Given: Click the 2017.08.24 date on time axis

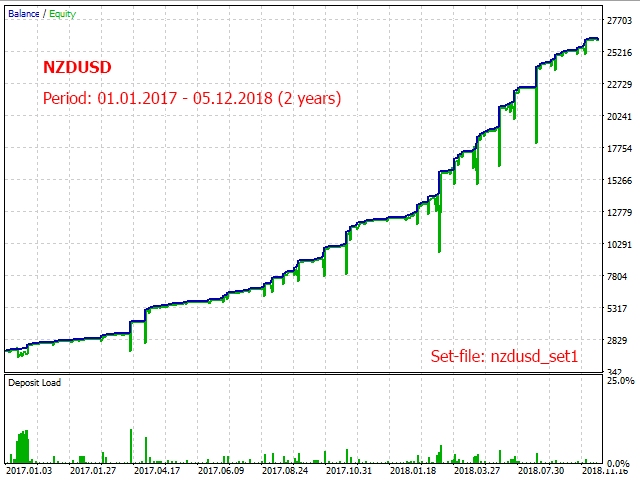Looking at the screenshot, I should (x=284, y=471).
